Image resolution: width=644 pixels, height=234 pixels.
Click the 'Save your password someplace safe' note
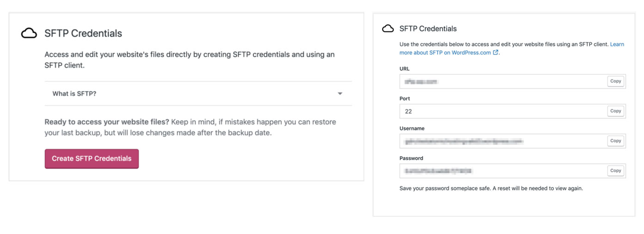click(491, 188)
